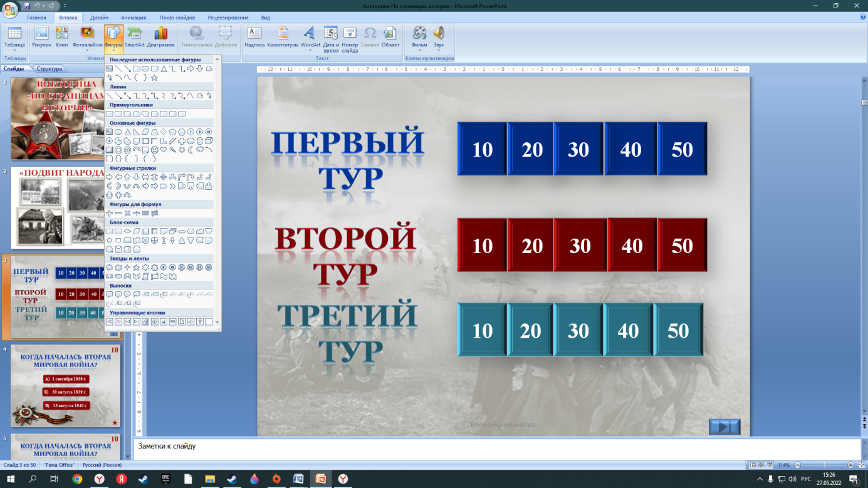Insert a text box with Надпись
Image resolution: width=868 pixels, height=488 pixels.
[254, 37]
